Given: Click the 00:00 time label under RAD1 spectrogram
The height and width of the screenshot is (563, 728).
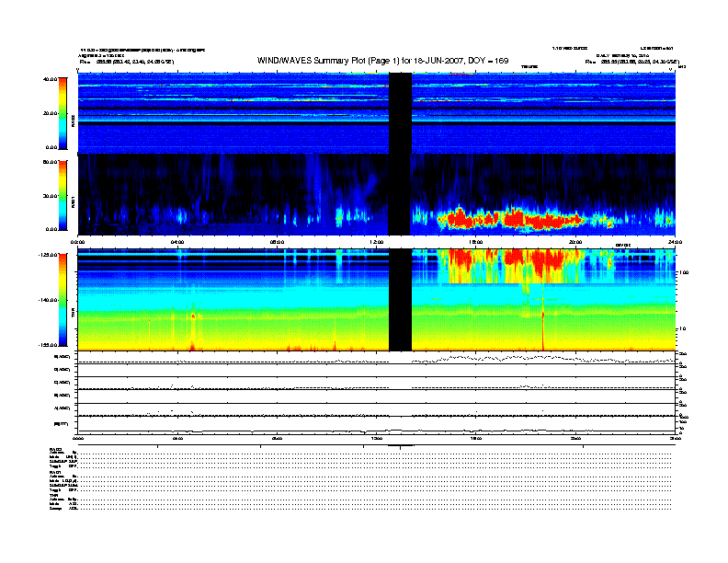Looking at the screenshot, I should [x=77, y=242].
